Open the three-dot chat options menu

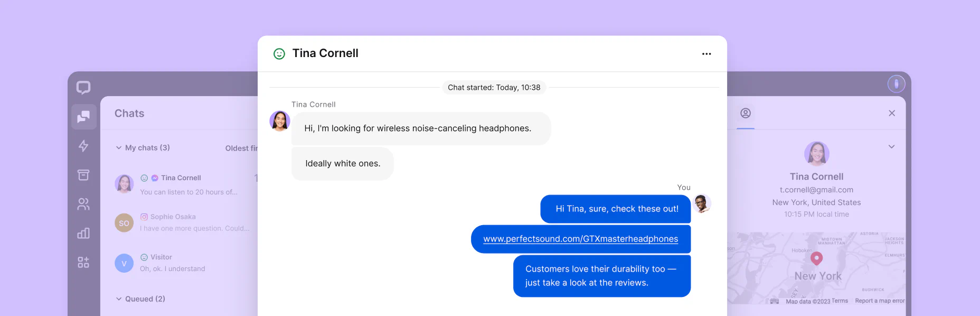click(706, 53)
